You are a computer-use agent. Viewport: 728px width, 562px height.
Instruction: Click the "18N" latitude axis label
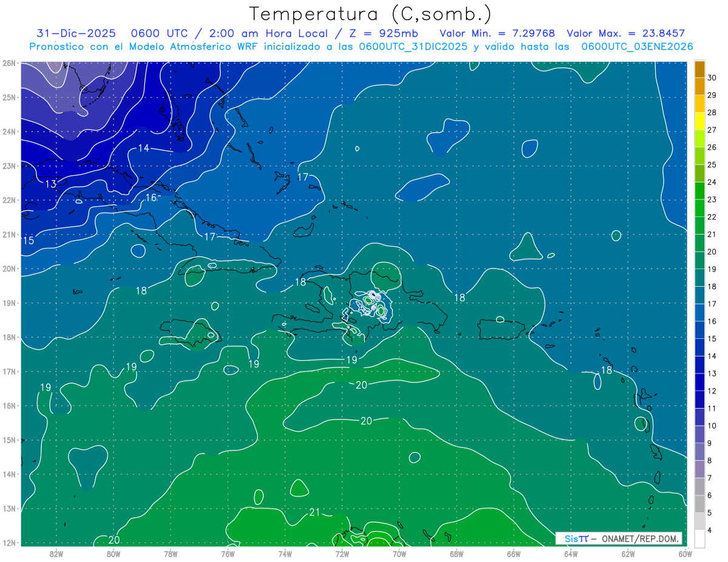[8, 337]
